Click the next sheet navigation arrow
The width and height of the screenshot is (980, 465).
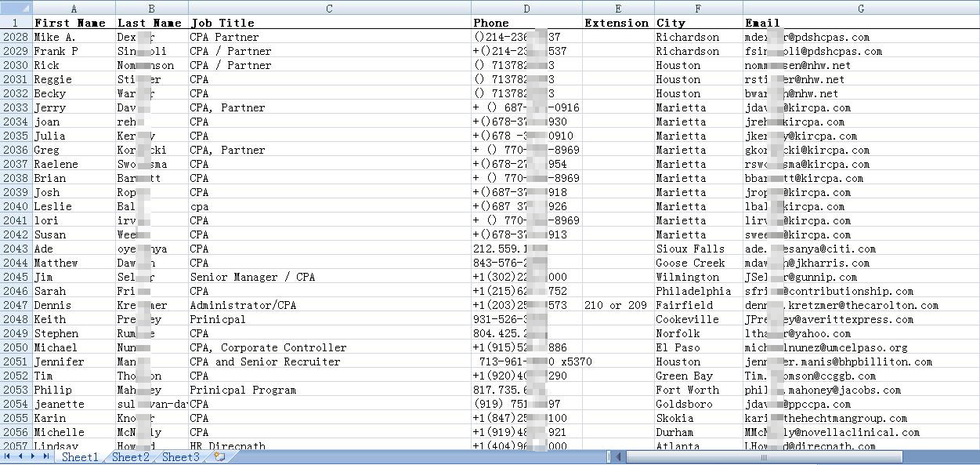(x=33, y=456)
